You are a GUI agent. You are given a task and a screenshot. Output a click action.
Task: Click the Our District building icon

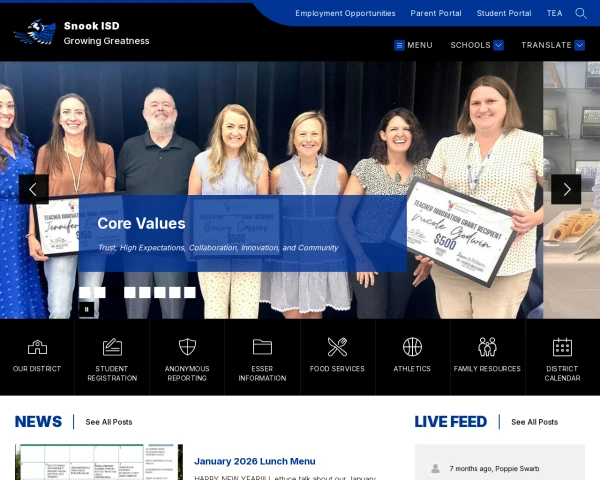click(x=37, y=347)
